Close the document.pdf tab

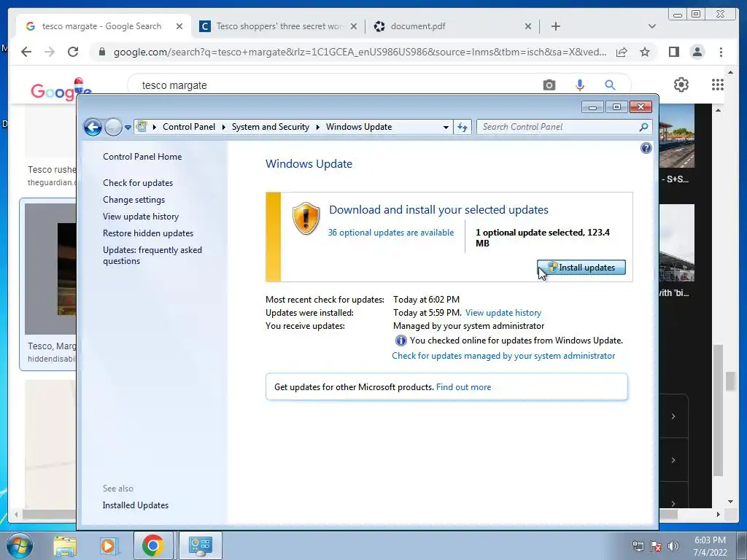point(528,26)
